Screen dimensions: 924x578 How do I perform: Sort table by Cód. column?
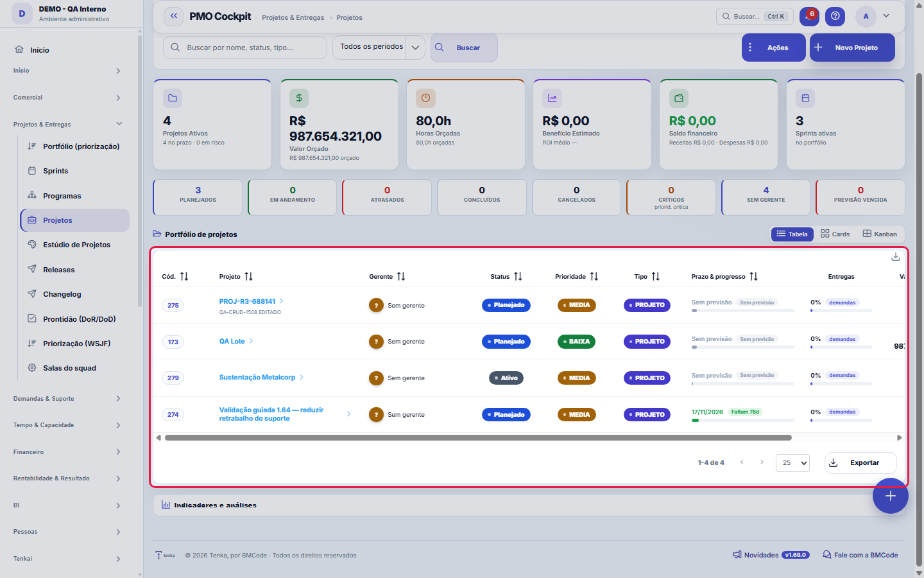pos(184,276)
